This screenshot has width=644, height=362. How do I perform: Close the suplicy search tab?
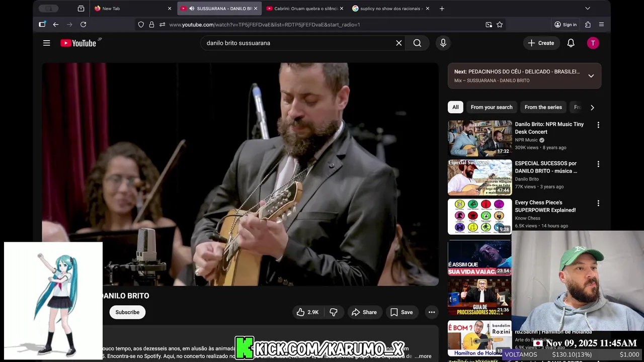pyautogui.click(x=428, y=9)
